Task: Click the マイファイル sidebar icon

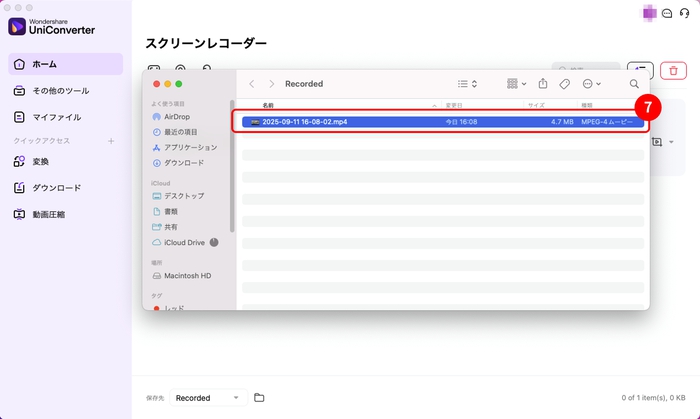Action: 19,117
